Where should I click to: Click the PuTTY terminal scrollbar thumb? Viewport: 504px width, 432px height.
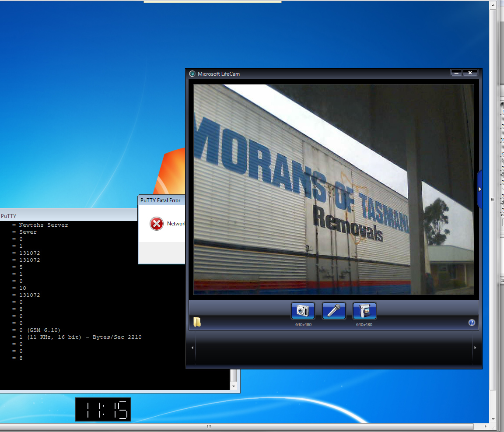234,376
